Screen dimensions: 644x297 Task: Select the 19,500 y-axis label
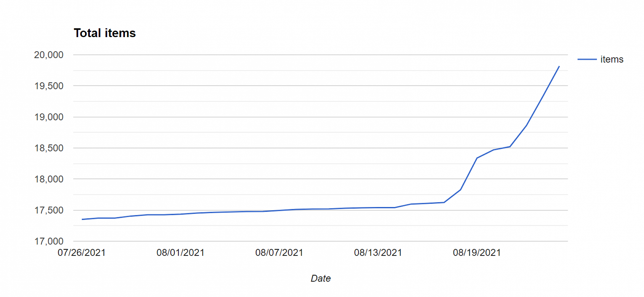[49, 86]
